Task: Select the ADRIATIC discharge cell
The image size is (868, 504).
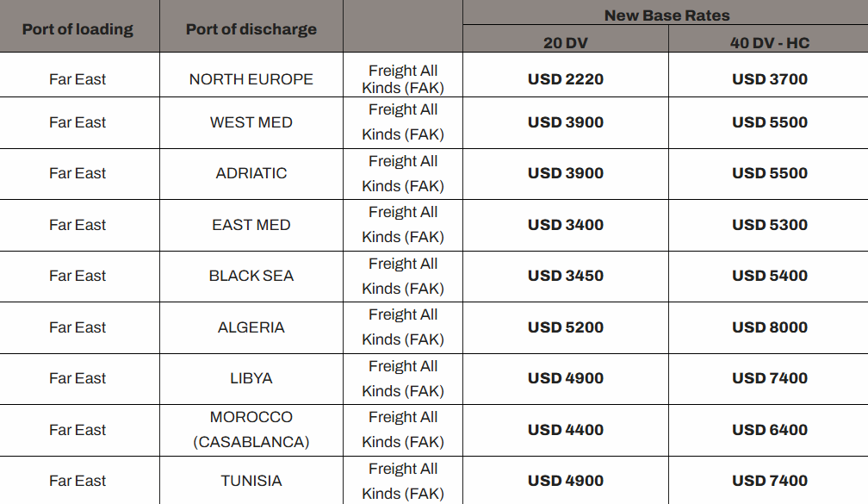Action: 251,173
